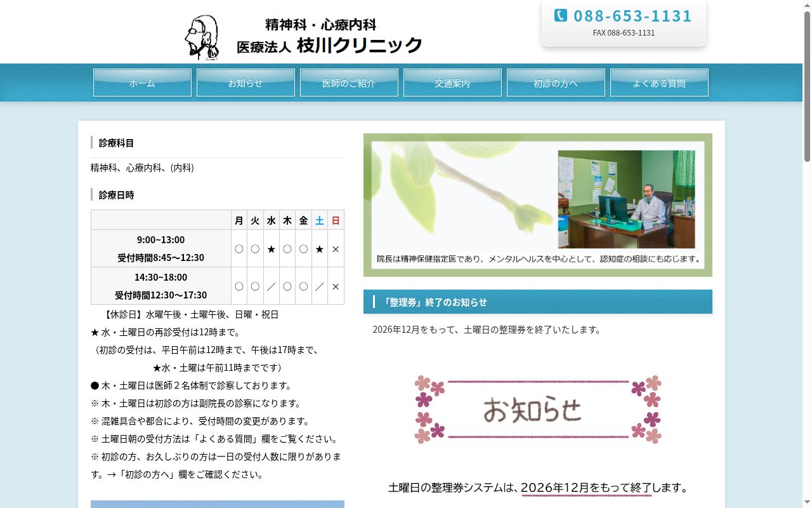The image size is (812, 508).
Task: Open the ホーム menu item
Action: click(x=142, y=83)
